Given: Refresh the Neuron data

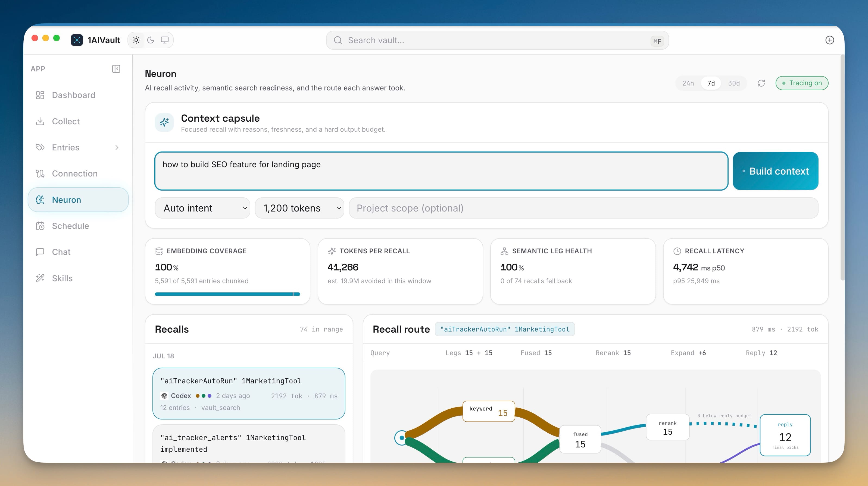Looking at the screenshot, I should 761,83.
